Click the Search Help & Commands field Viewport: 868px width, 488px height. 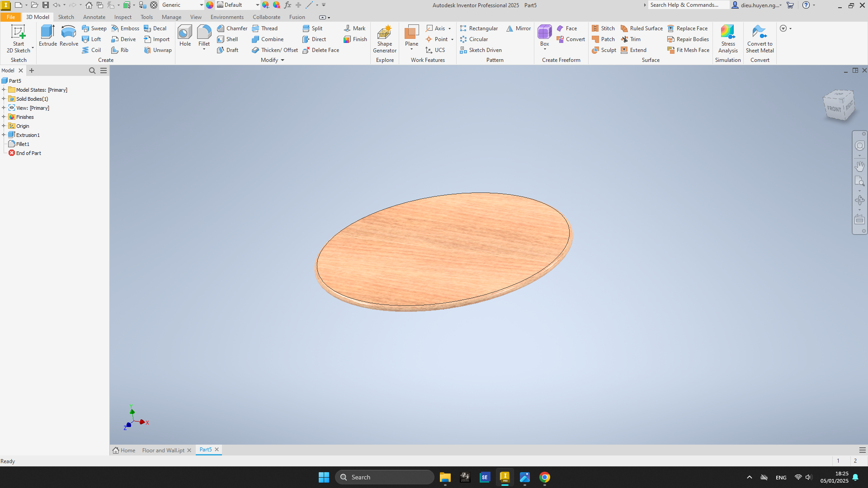pos(689,5)
